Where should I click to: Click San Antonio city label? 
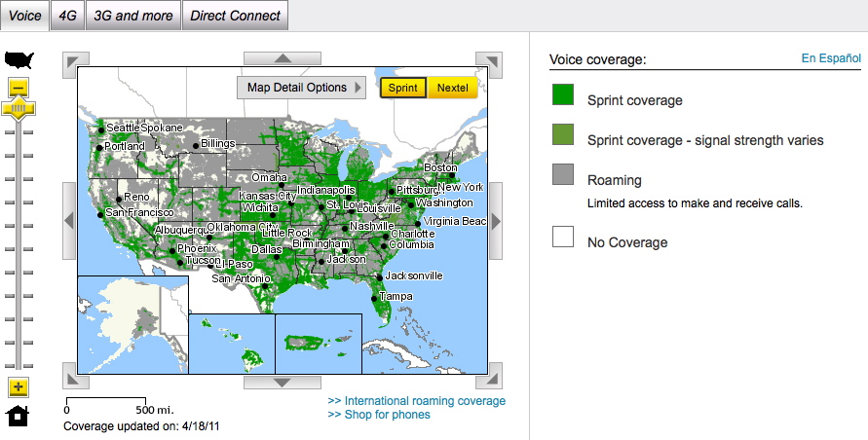(x=241, y=279)
